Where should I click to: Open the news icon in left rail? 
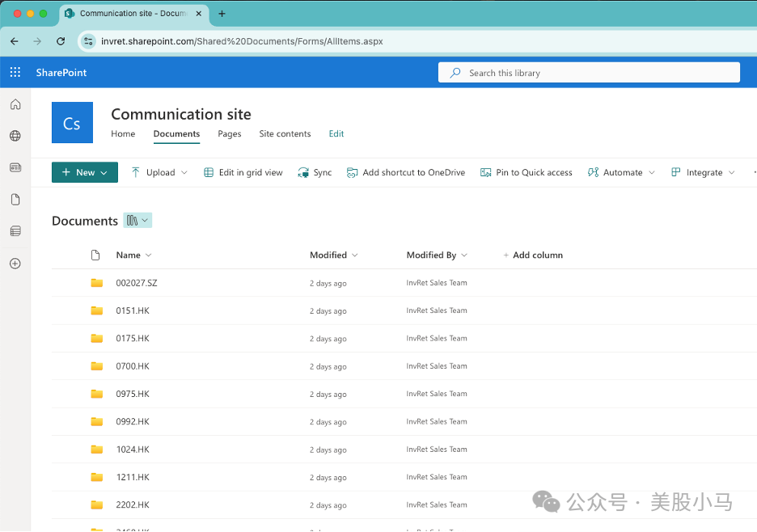15,167
